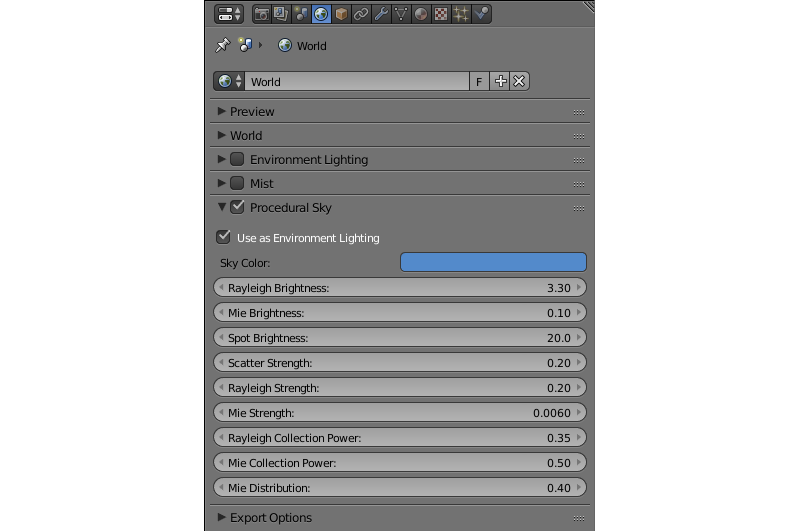Open the Render properties camera tab

[262, 14]
